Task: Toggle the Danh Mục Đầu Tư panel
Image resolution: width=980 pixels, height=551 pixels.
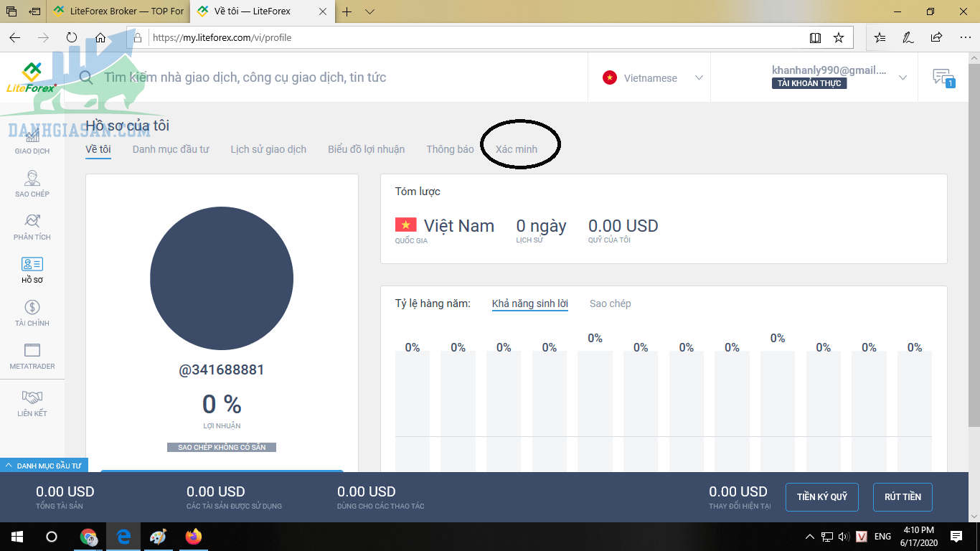Action: tap(44, 466)
